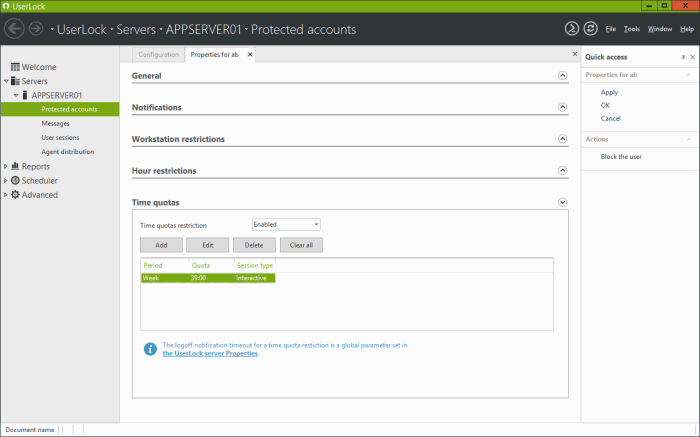The width and height of the screenshot is (700, 437).
Task: Pin the Quick access panel
Action: [x=683, y=57]
